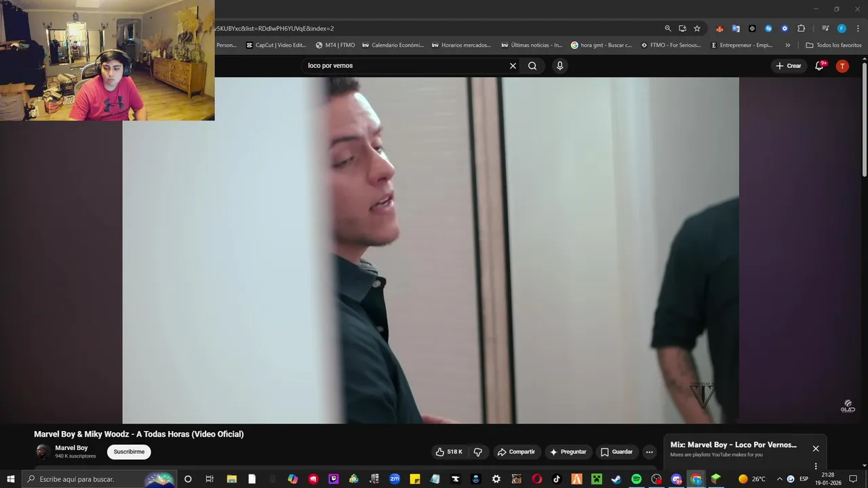The height and width of the screenshot is (488, 868).
Task: Open the Horarios mercados bookmark
Action: point(461,45)
